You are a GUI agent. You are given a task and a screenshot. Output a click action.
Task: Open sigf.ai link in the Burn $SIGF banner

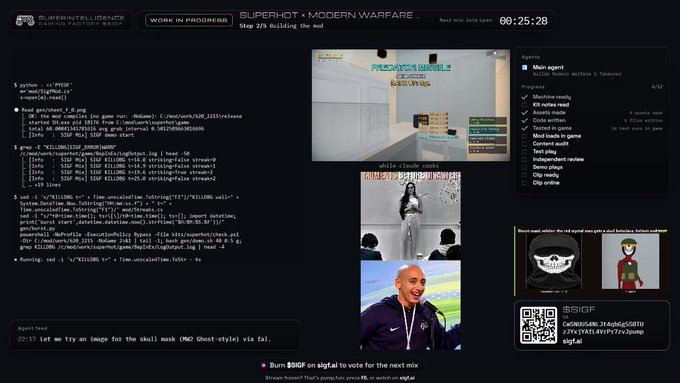click(327, 365)
